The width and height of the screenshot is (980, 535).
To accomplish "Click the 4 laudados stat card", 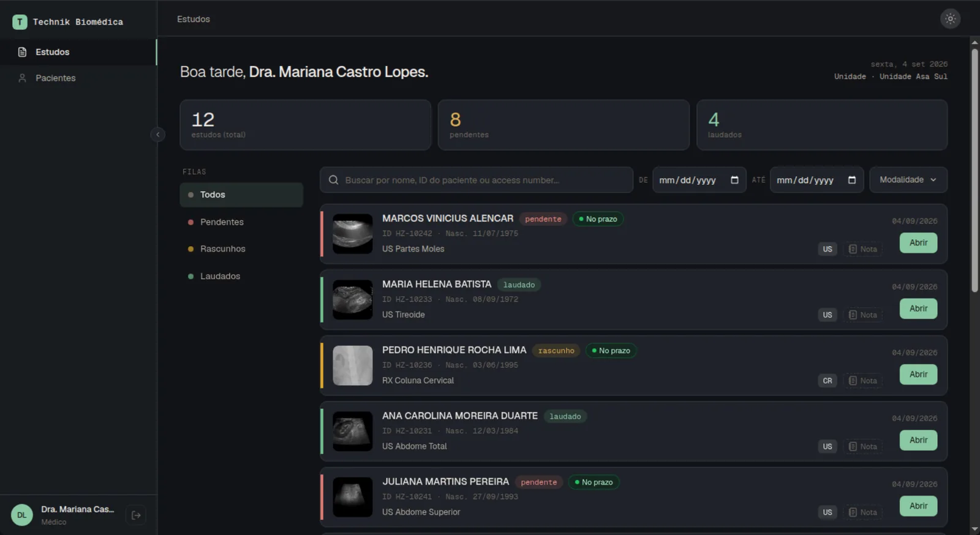I will tap(822, 125).
